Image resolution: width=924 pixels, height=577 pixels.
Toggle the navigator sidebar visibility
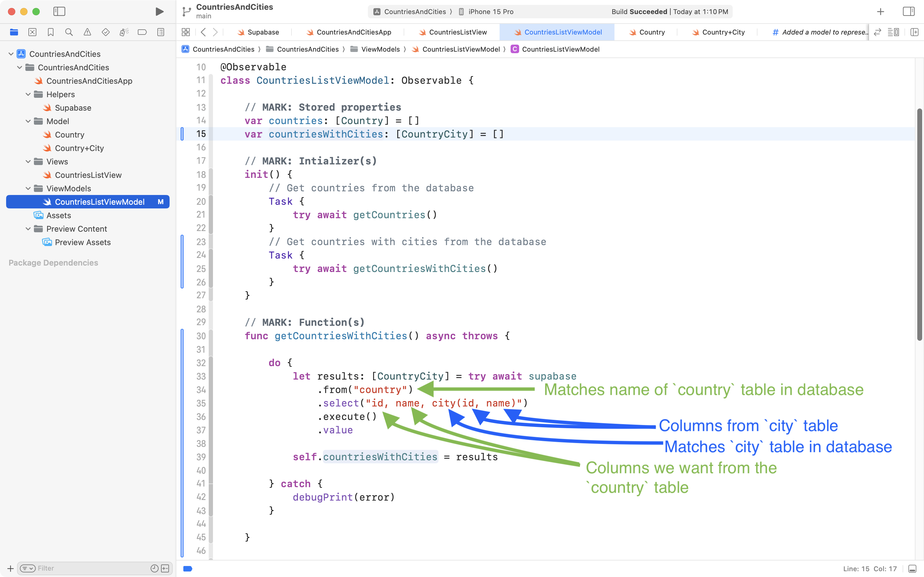(59, 11)
